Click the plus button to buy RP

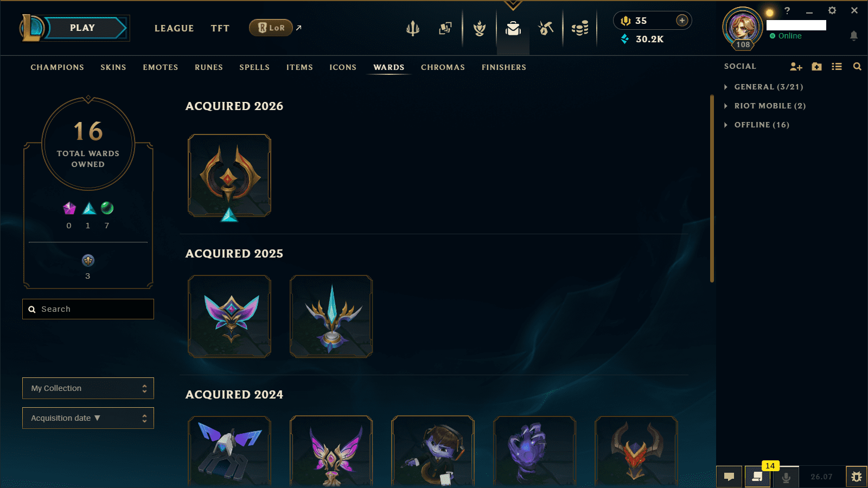pyautogui.click(x=682, y=21)
